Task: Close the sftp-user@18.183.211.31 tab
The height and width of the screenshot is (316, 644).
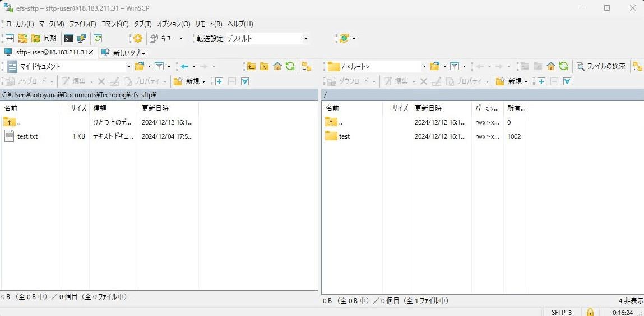Action: pos(91,52)
